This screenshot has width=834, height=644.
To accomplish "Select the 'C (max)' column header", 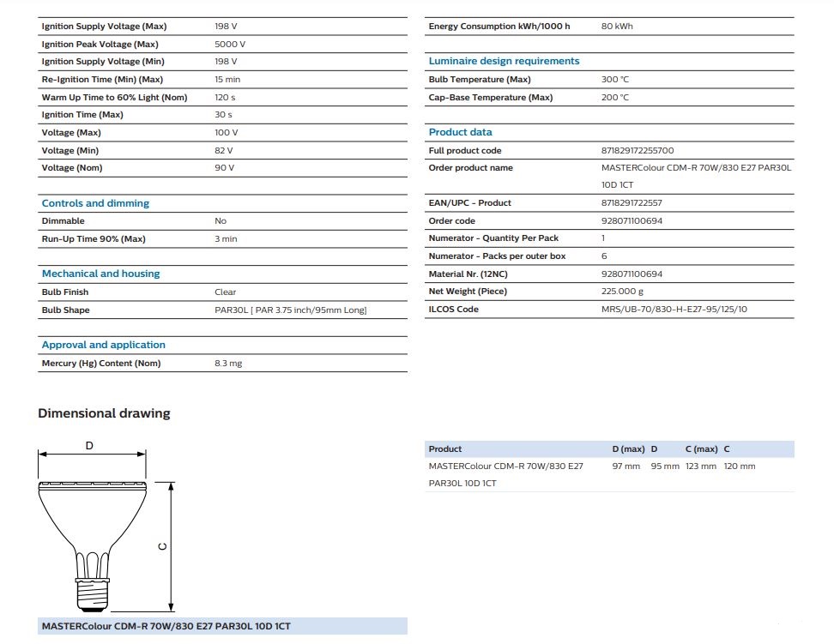I will [702, 448].
